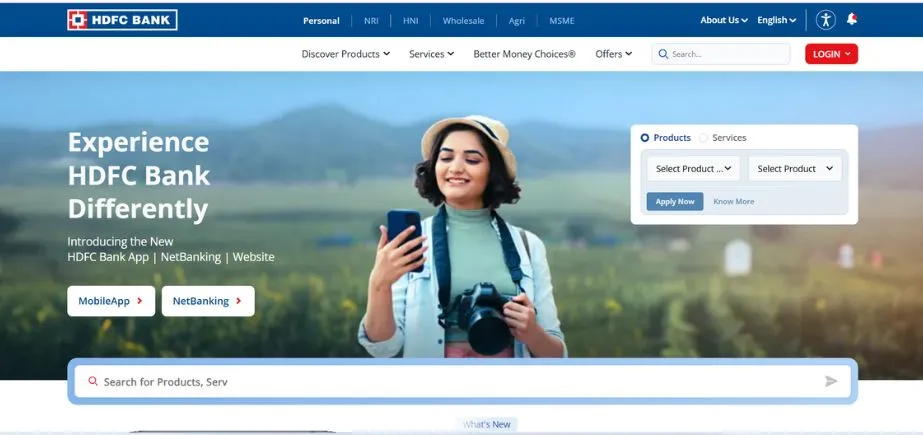923x435 pixels.
Task: Expand the About Us dropdown
Action: 724,20
